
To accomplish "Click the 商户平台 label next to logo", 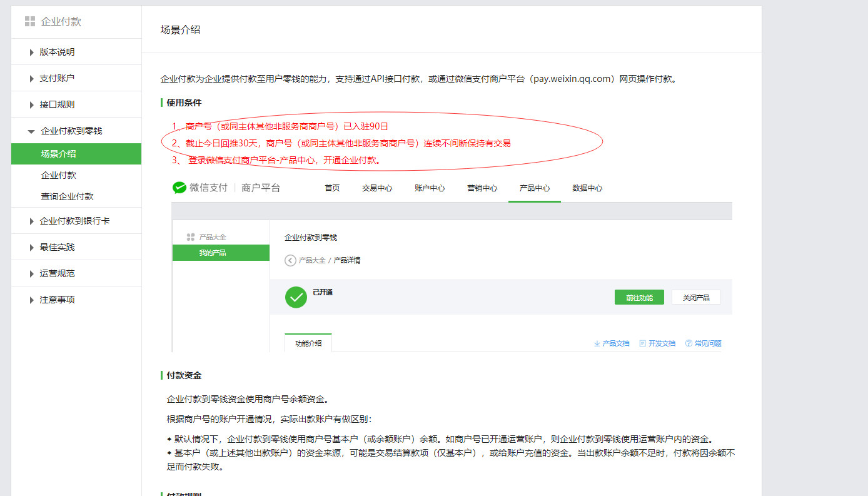I will 261,188.
